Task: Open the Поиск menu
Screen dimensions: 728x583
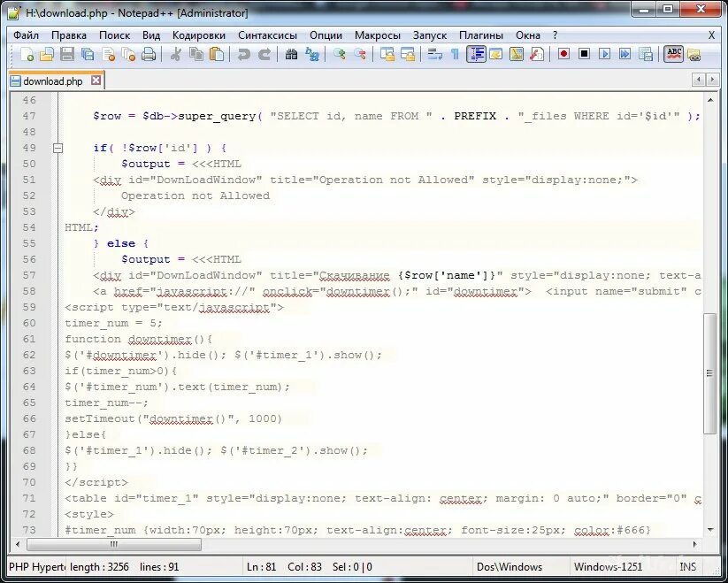Action: point(115,35)
